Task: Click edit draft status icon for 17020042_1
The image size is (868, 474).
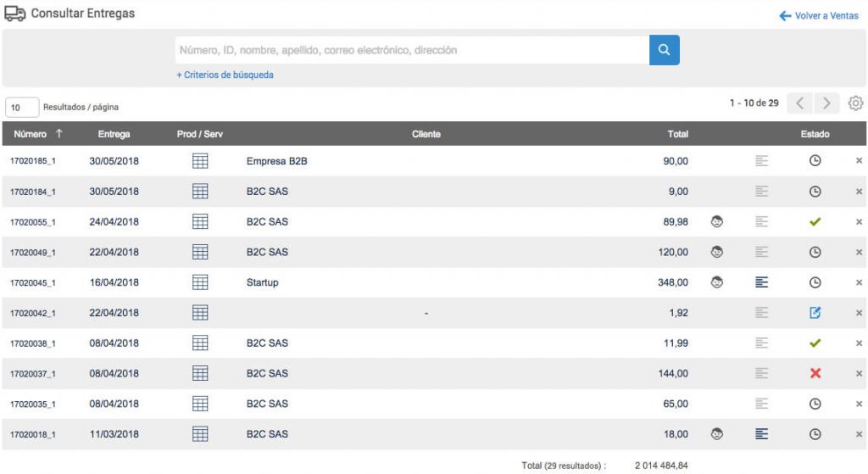Action: pyautogui.click(x=815, y=313)
